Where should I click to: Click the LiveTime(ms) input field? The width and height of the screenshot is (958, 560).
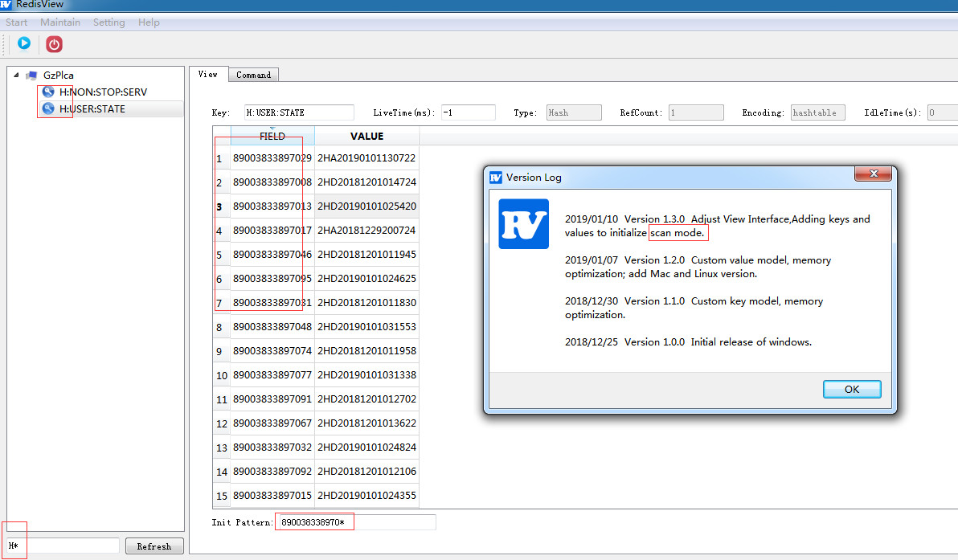468,112
